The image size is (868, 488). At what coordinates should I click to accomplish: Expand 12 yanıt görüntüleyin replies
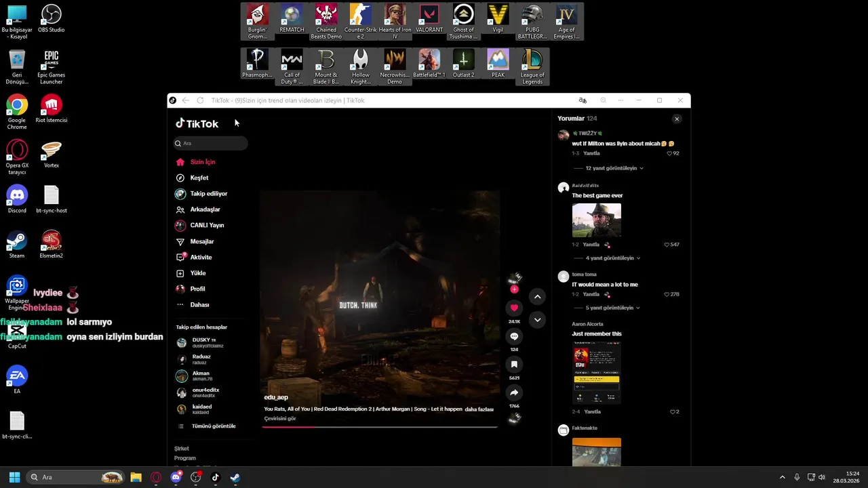(614, 168)
